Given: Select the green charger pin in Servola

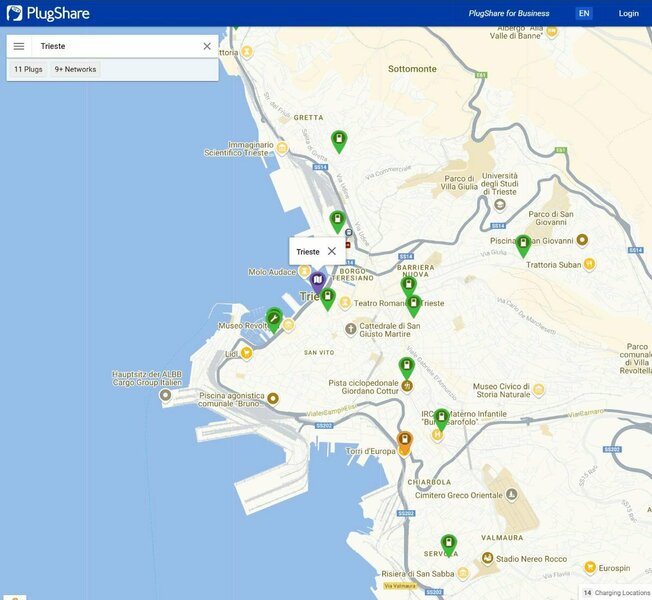Looking at the screenshot, I should (x=449, y=544).
